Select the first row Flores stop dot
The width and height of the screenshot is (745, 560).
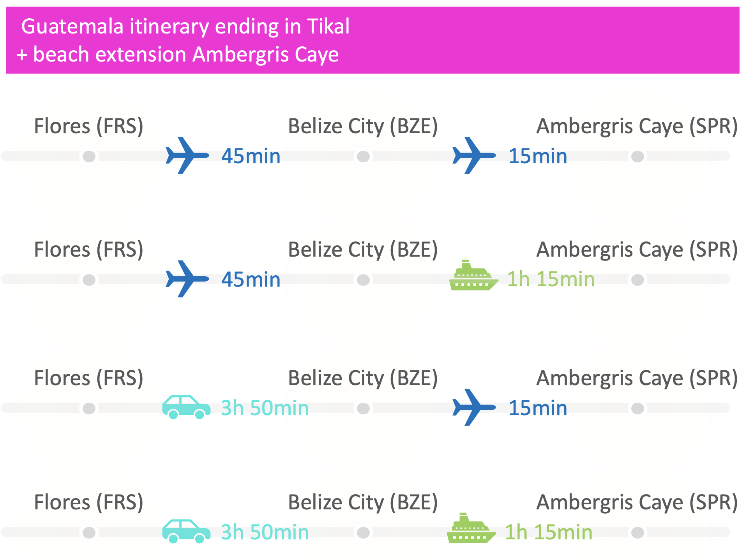point(89,157)
